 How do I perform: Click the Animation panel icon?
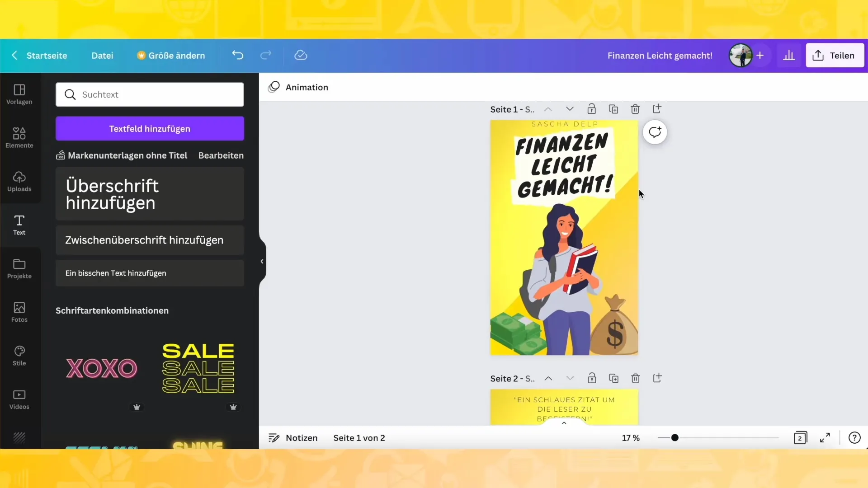point(275,87)
